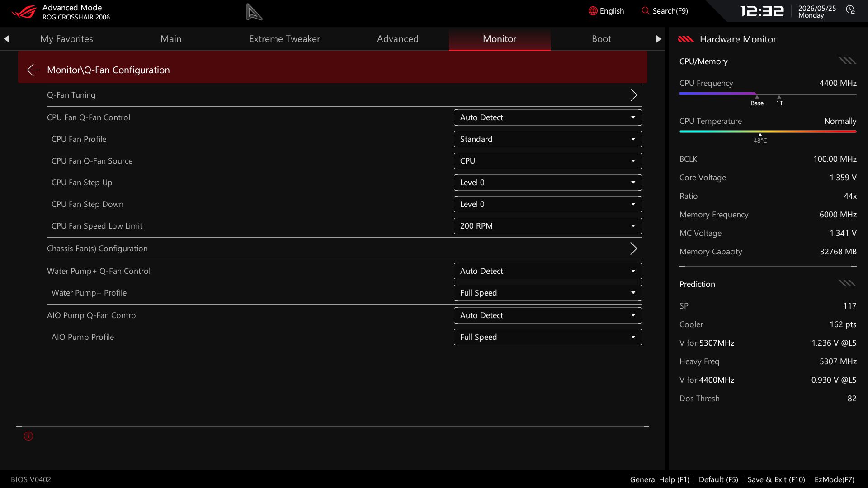Click CPU Fan Q-Fan Control label
The width and height of the screenshot is (868, 488).
coord(89,117)
